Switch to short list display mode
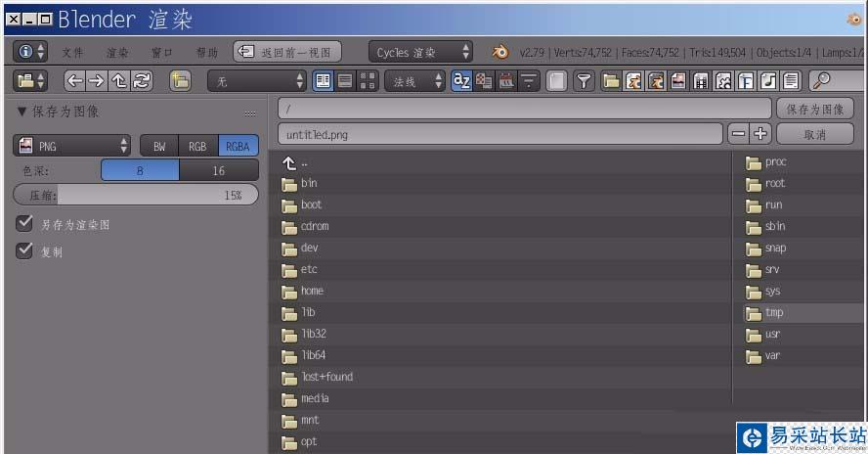868x454 pixels. (323, 81)
